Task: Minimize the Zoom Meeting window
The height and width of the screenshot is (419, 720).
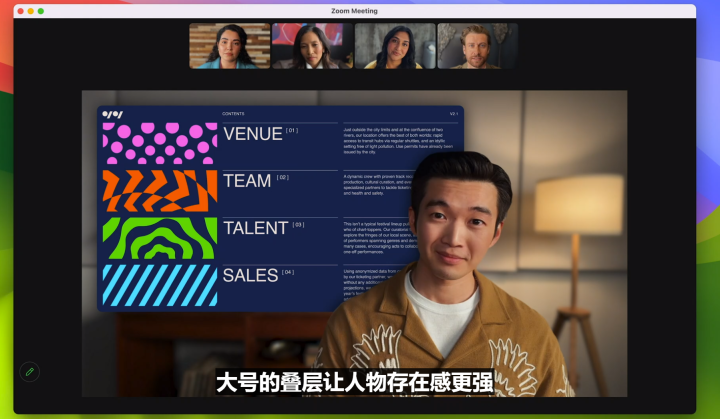Action: (x=31, y=11)
